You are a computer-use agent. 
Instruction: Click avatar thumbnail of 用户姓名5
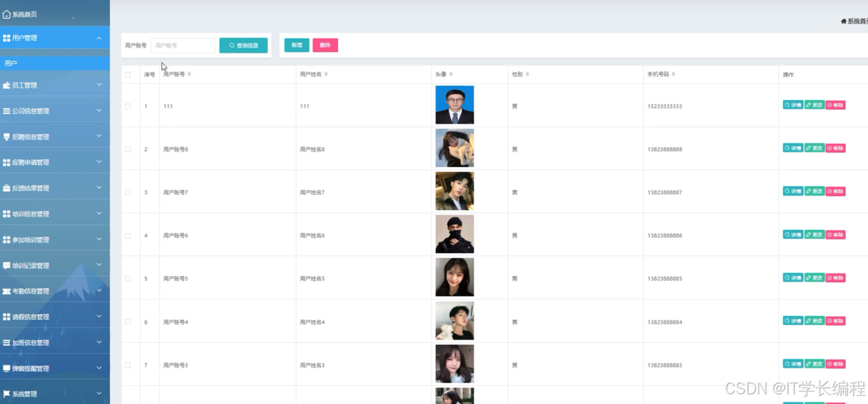pos(455,277)
